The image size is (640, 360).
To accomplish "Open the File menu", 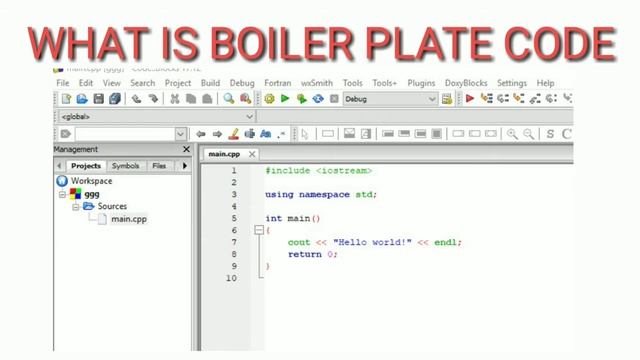I will 62,83.
